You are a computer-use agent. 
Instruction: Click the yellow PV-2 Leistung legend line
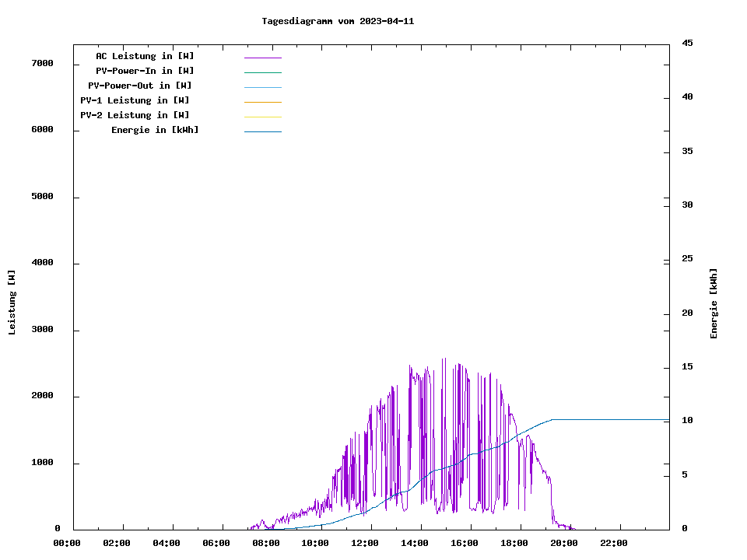coord(262,117)
